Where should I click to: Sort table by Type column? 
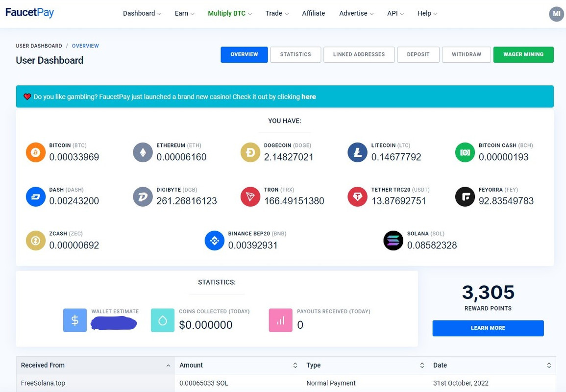tap(365, 365)
